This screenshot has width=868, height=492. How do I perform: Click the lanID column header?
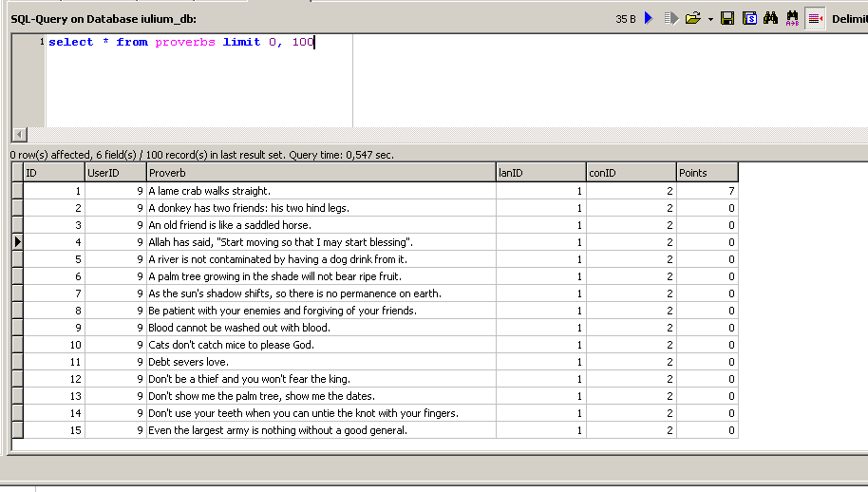click(541, 173)
